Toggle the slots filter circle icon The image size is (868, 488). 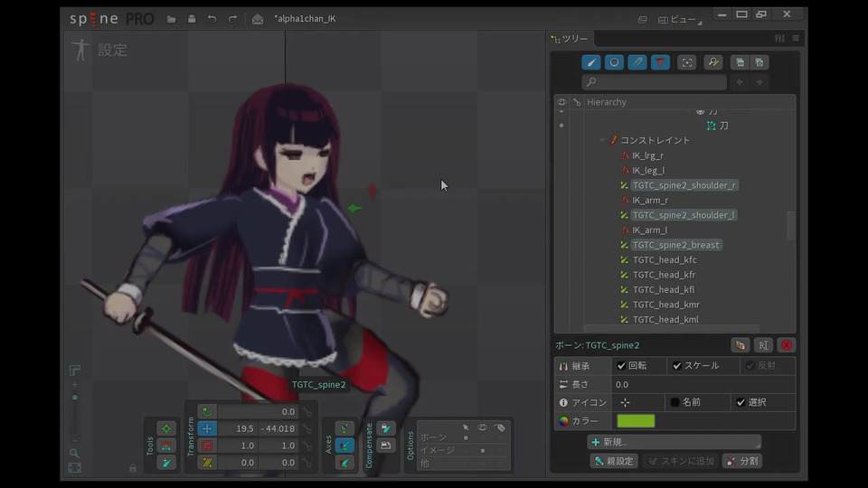pyautogui.click(x=614, y=62)
